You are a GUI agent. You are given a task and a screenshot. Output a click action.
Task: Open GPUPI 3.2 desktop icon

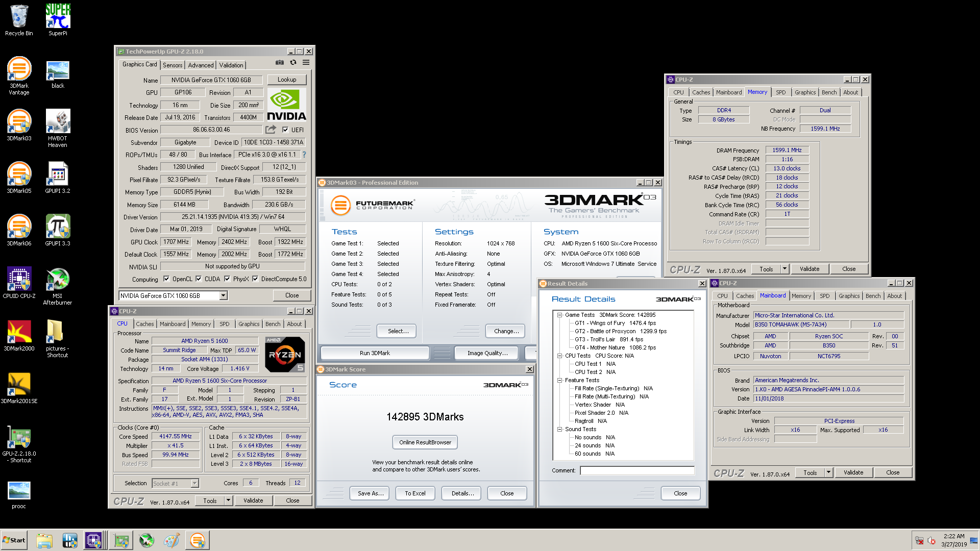tap(58, 178)
